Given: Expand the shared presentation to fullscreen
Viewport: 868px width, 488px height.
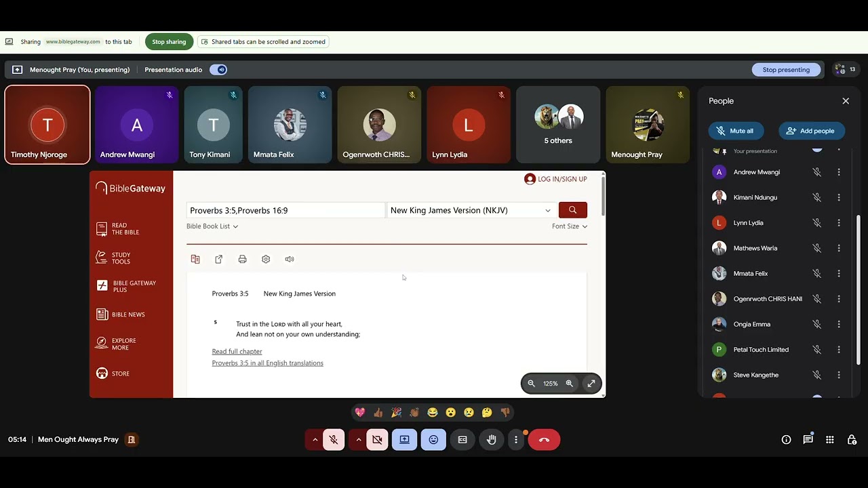Looking at the screenshot, I should pos(591,384).
